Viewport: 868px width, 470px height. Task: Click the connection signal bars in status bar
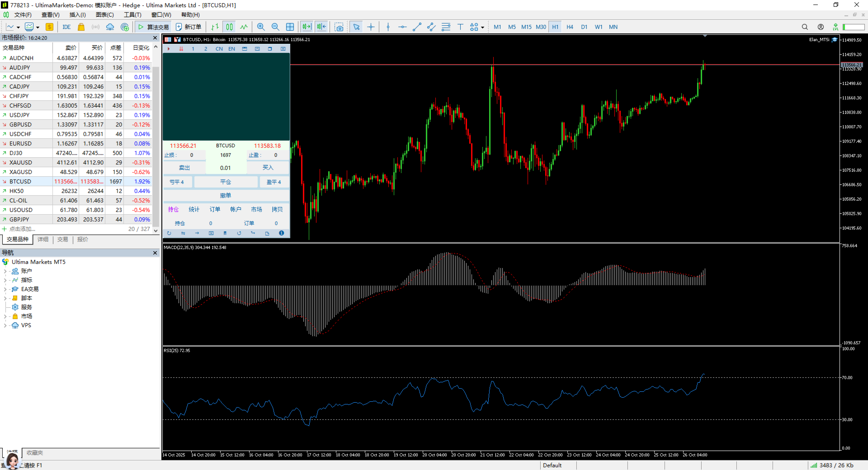point(813,465)
